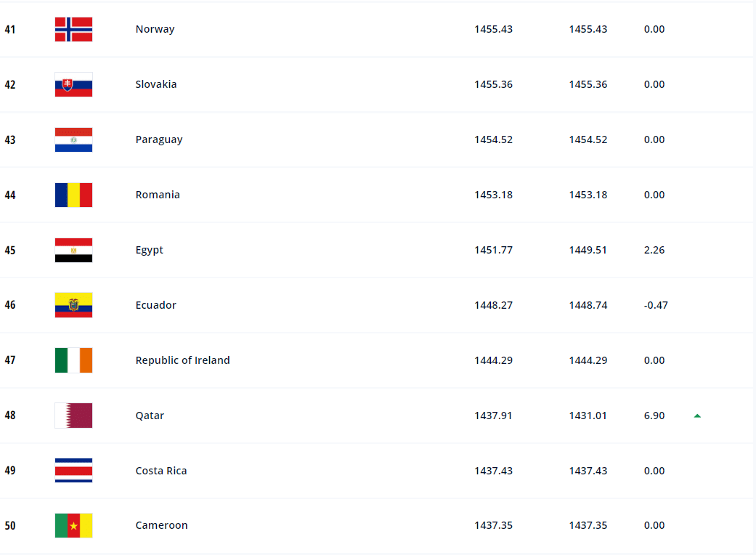Open the Cameroon team link
756x555 pixels.
(161, 525)
